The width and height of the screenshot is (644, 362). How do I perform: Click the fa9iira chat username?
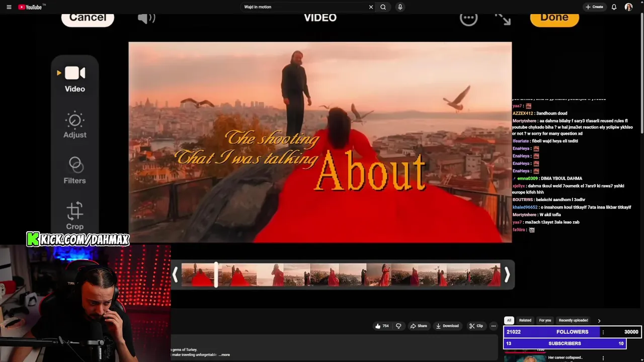tap(518, 230)
